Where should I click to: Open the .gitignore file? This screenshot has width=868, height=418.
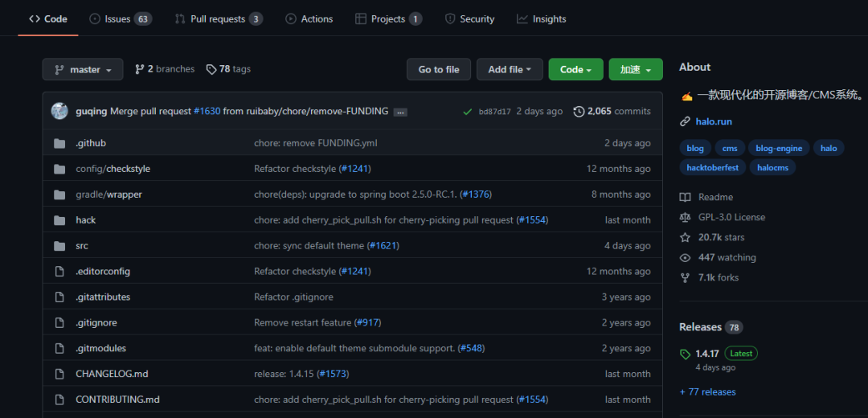click(x=96, y=322)
